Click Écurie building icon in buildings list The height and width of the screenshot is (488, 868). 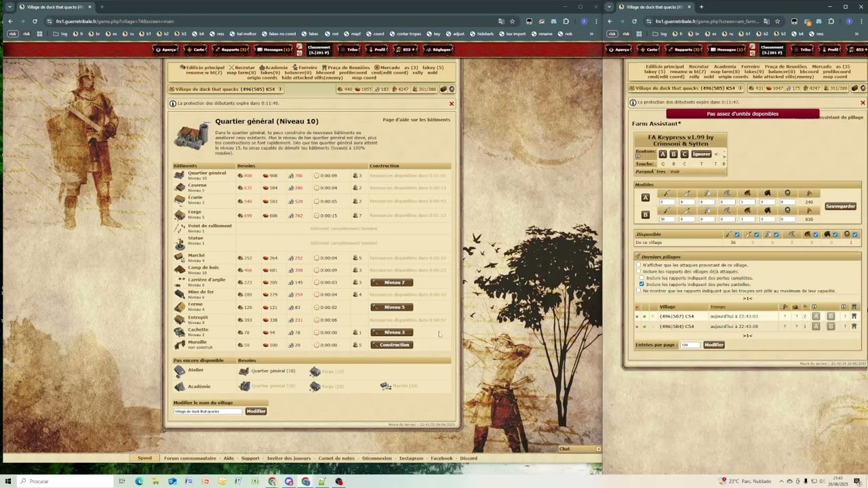(179, 200)
